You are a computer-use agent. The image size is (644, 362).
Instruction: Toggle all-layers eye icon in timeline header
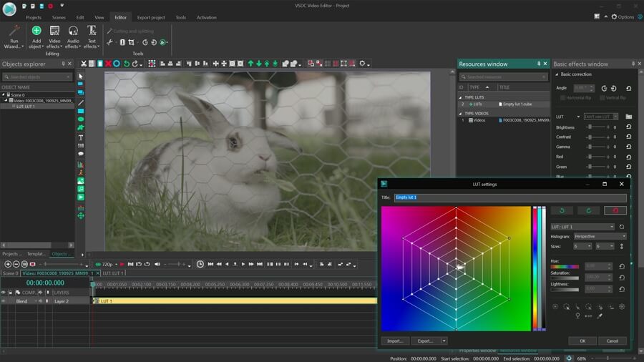coord(4,293)
